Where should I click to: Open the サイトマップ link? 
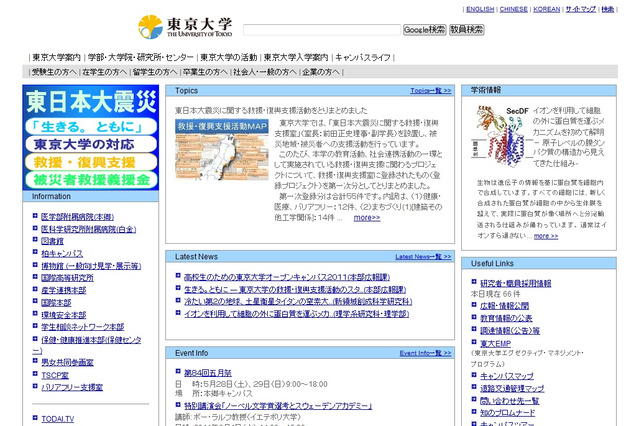tap(580, 9)
